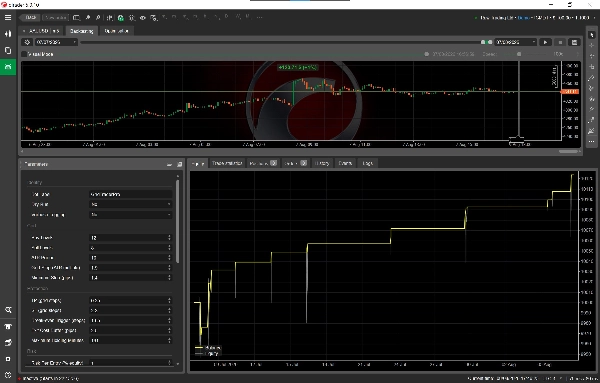Open the Copy section in left sidebar

[8, 51]
